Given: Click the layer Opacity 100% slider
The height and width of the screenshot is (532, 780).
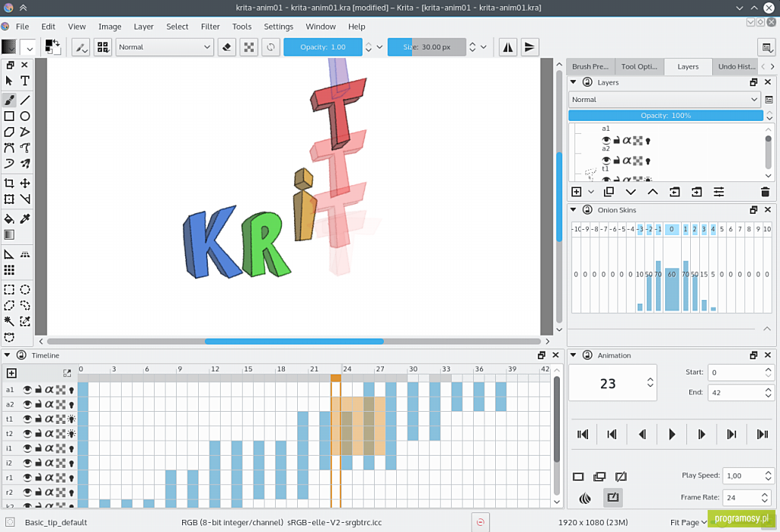Looking at the screenshot, I should click(666, 116).
